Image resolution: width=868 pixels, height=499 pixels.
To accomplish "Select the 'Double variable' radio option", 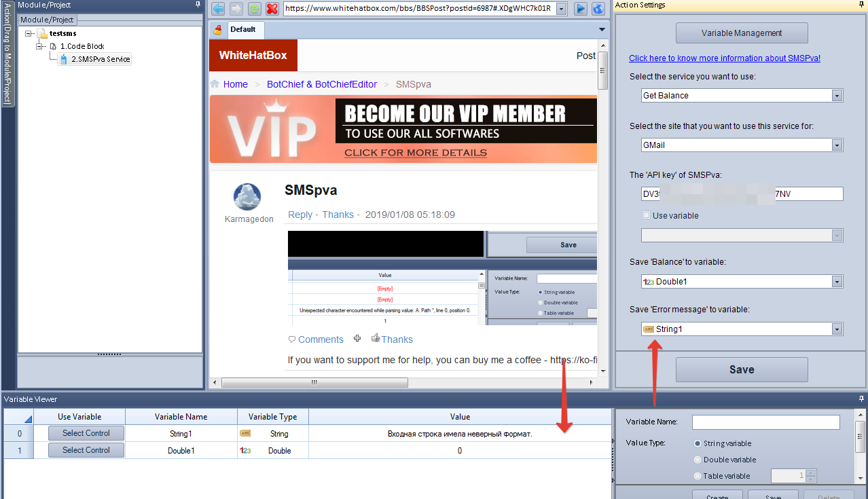I will coord(698,460).
